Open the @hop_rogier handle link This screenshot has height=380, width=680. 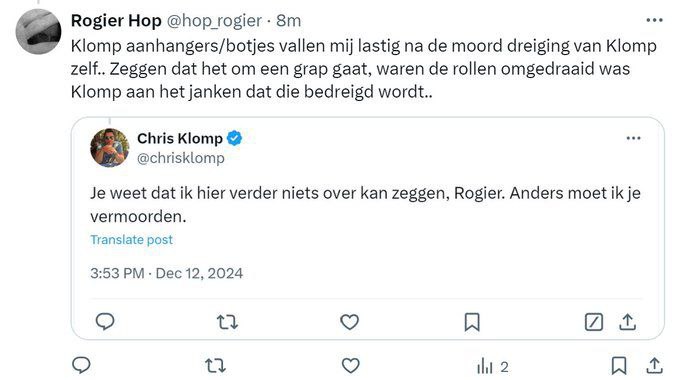click(214, 20)
